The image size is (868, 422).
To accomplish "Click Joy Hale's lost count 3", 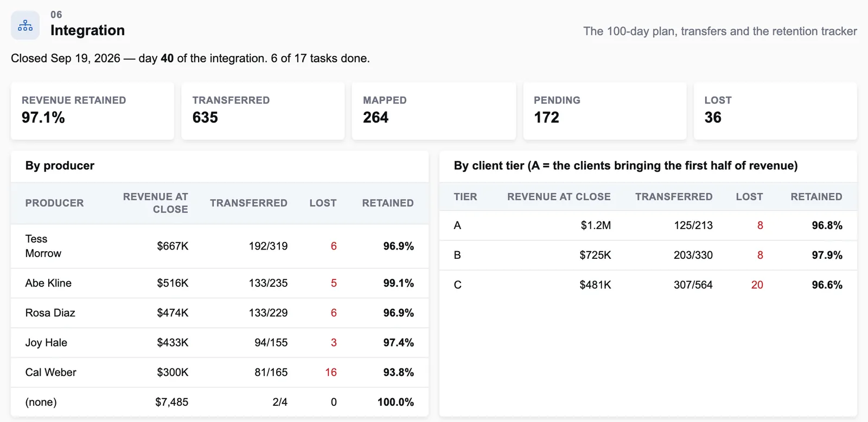I will point(334,343).
